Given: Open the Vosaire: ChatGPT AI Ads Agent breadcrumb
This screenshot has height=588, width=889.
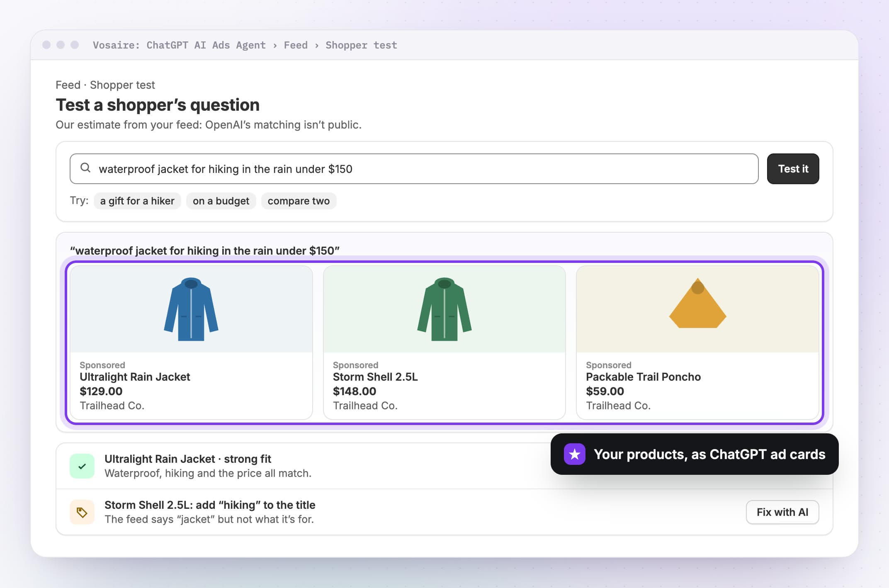Looking at the screenshot, I should click(179, 45).
